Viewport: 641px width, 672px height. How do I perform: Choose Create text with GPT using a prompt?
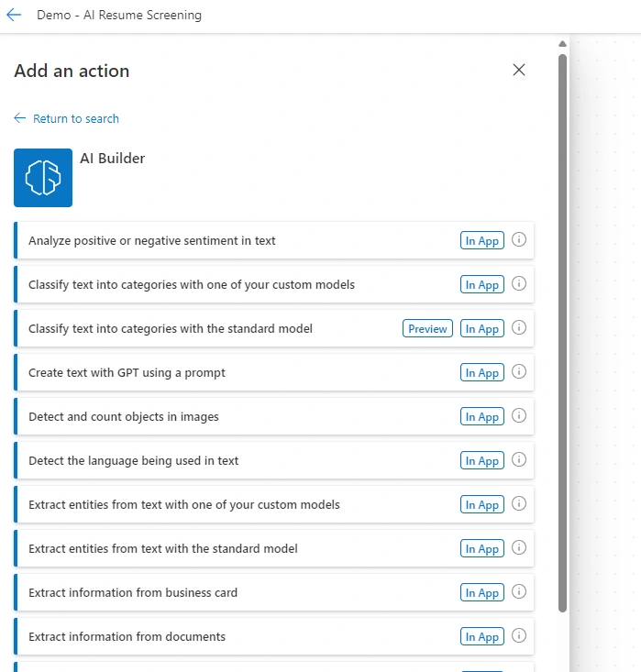(273, 372)
